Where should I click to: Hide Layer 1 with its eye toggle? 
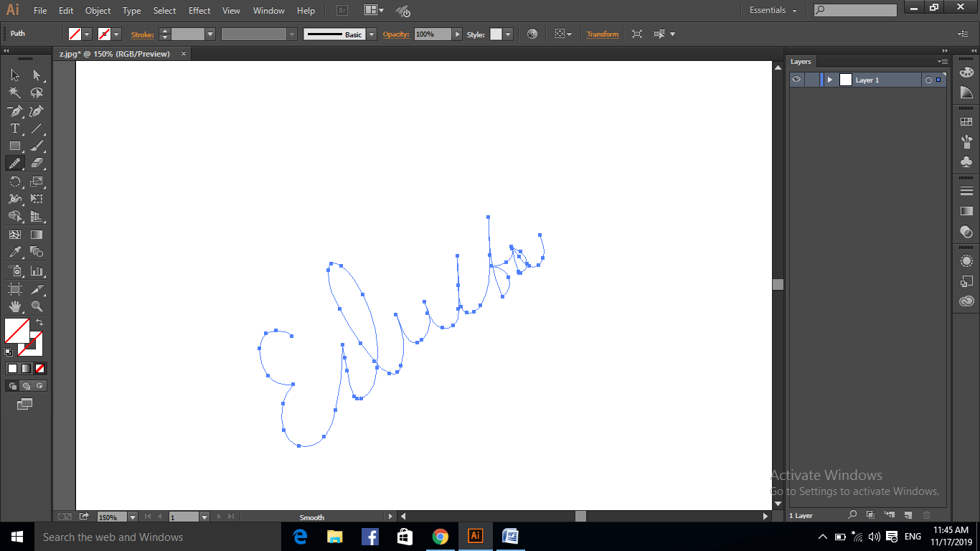796,79
